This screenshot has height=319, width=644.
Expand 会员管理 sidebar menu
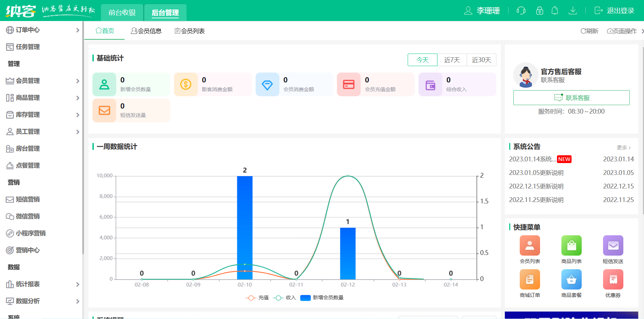42,81
